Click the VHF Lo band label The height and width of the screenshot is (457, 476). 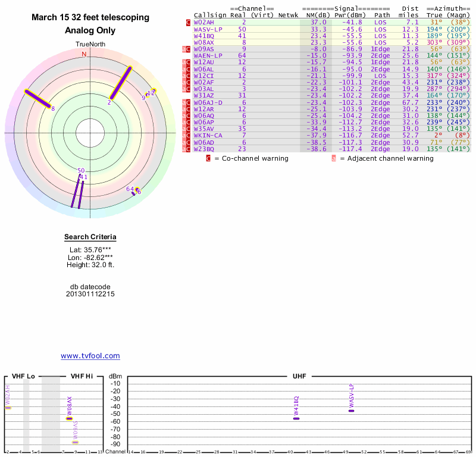[23, 376]
